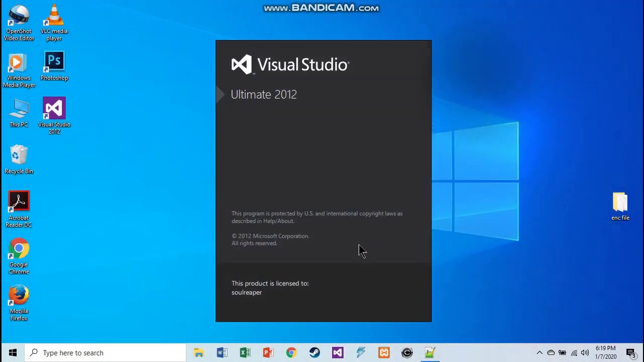Click the 'Ultimate 2012' text on splash
This screenshot has height=362, width=644.
264,95
